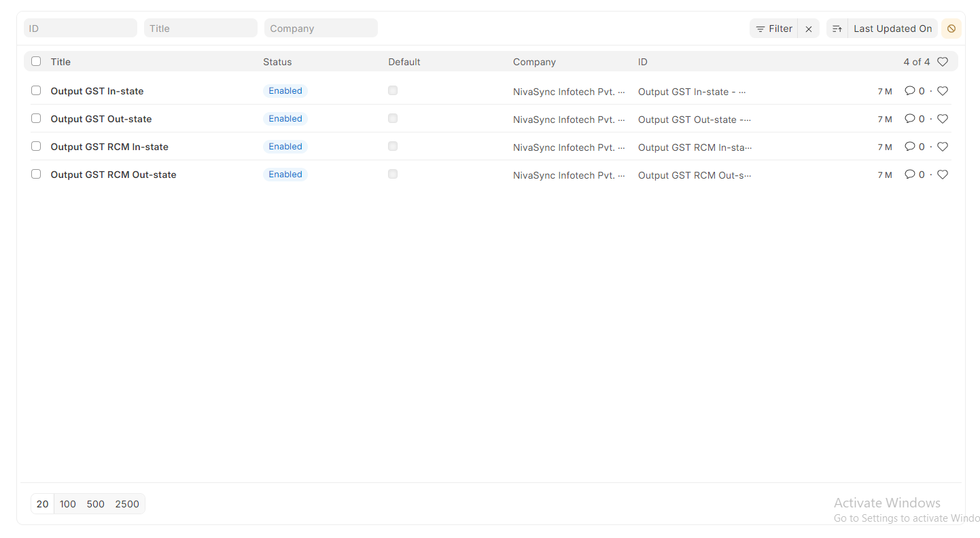The width and height of the screenshot is (980, 538).
Task: Clear the applied filter with X
Action: (x=808, y=29)
